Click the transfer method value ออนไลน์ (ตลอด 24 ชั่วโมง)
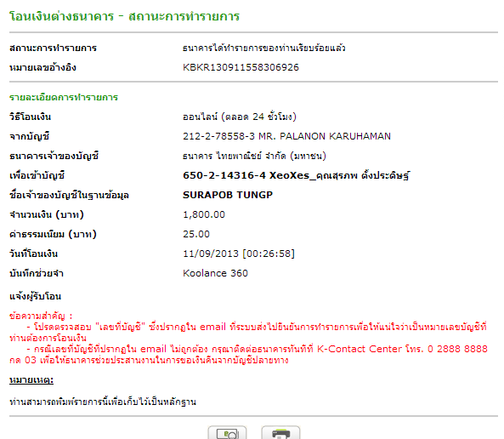This screenshot has width=504, height=439. 240,117
